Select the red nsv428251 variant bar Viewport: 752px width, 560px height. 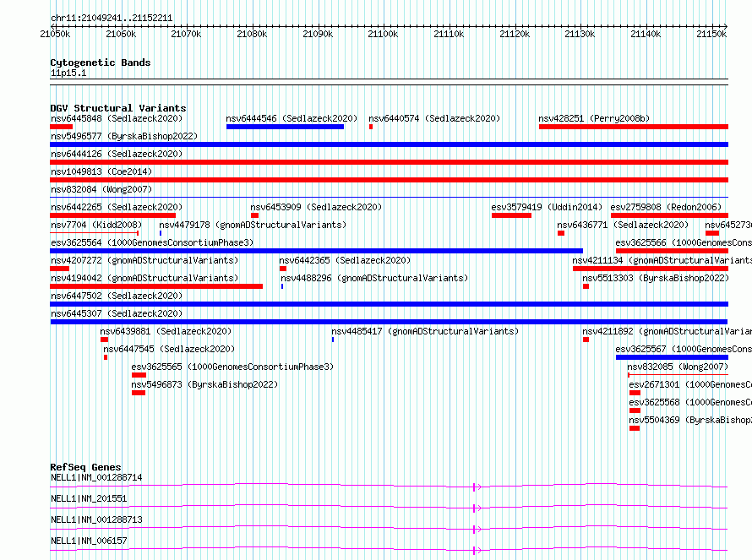coord(634,127)
